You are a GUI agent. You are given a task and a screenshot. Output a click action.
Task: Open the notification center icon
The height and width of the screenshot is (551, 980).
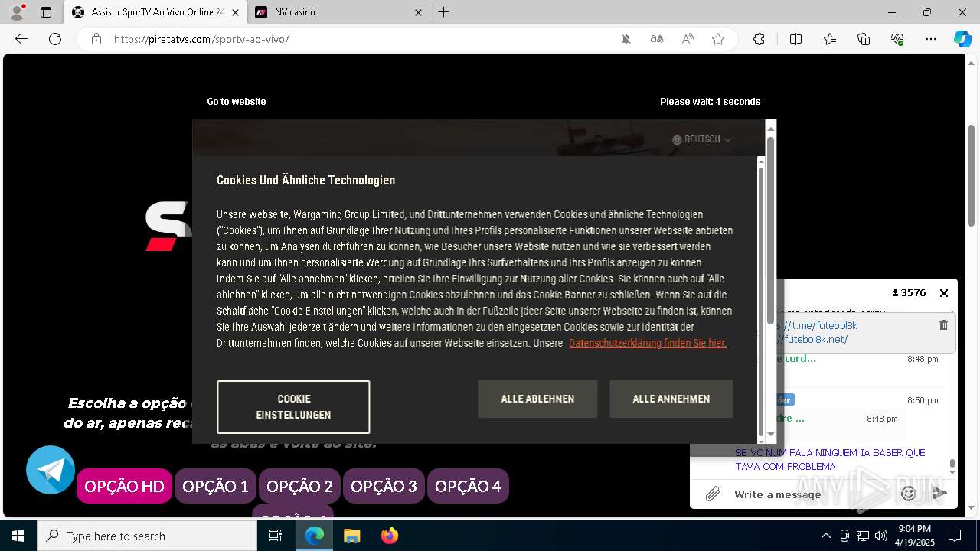point(955,536)
